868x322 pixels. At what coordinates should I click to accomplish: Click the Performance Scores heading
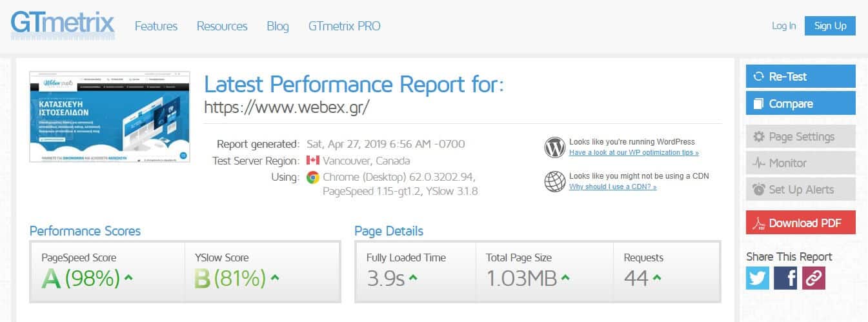(85, 230)
